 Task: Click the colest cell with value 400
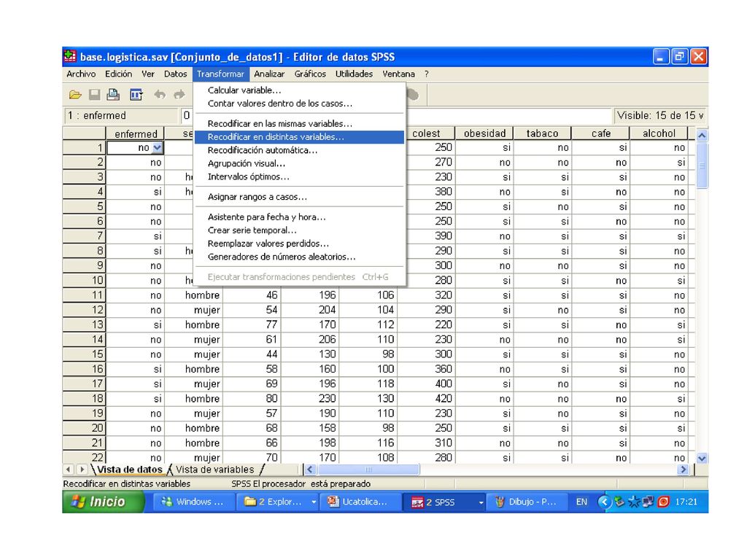click(426, 384)
